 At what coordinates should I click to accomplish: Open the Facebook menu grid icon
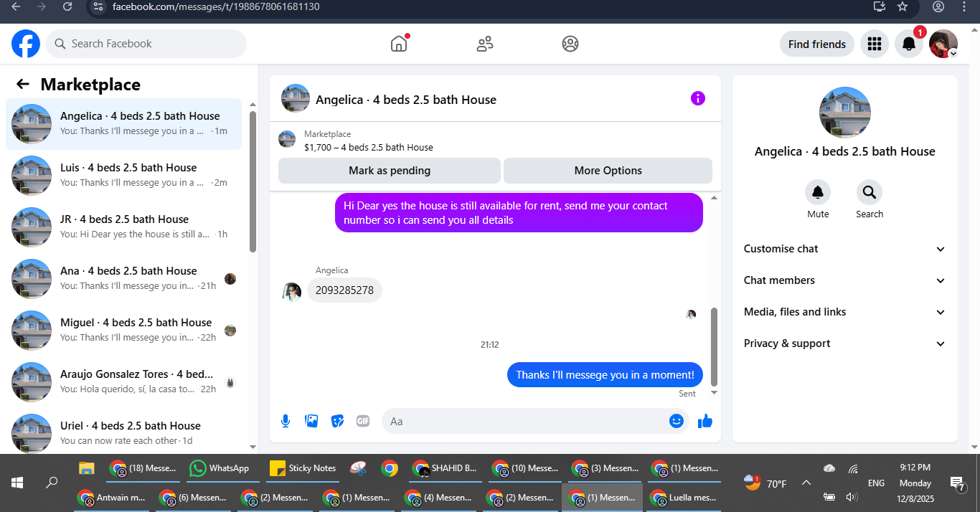[x=874, y=44]
